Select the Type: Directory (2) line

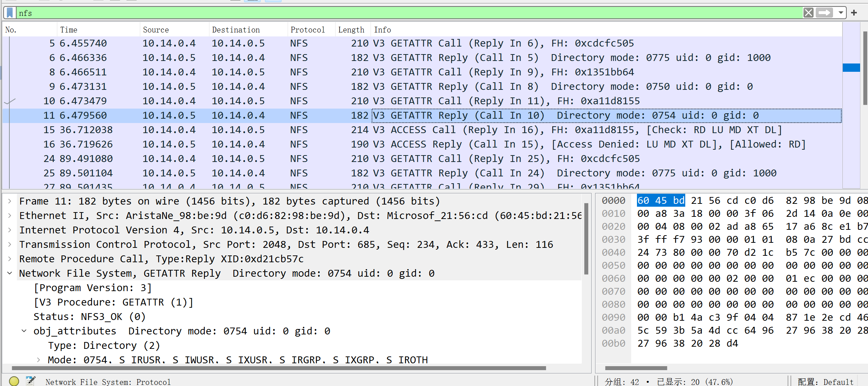104,346
